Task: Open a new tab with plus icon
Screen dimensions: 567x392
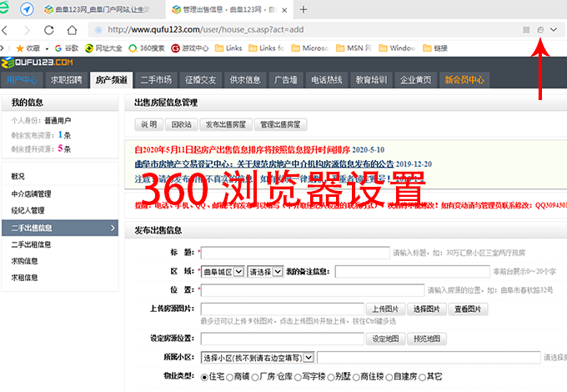Action: tap(303, 10)
